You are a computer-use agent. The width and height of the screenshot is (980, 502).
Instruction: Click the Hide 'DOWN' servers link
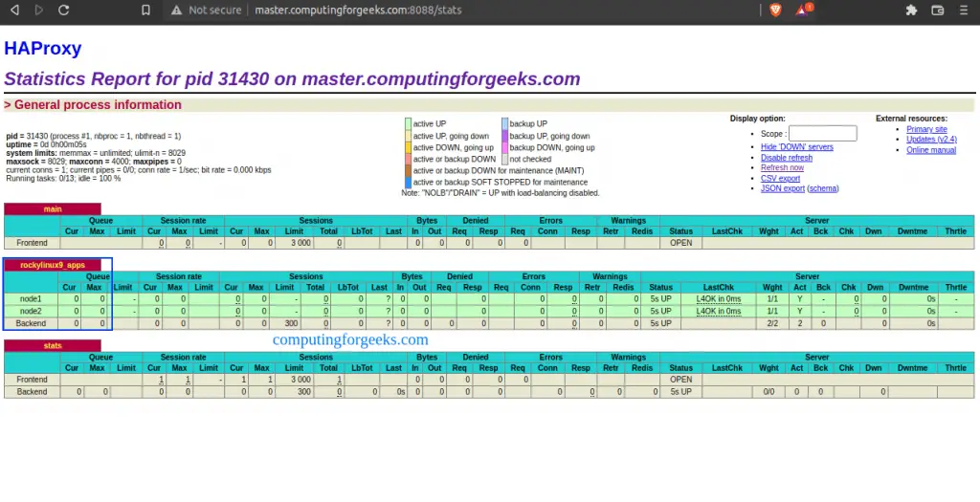[797, 146]
